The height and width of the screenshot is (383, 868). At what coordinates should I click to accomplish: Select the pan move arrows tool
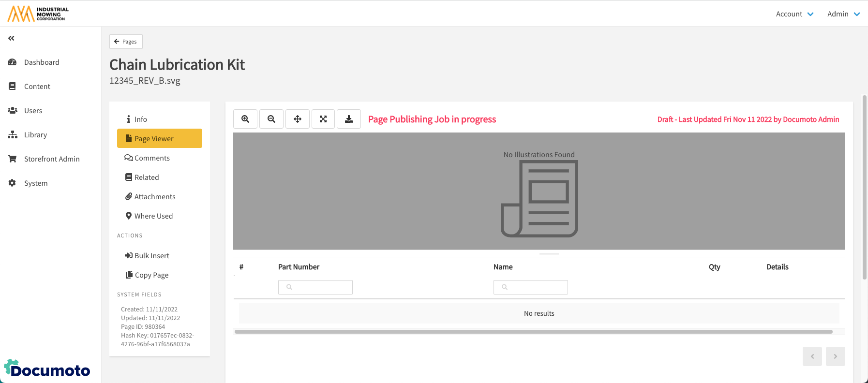point(298,119)
